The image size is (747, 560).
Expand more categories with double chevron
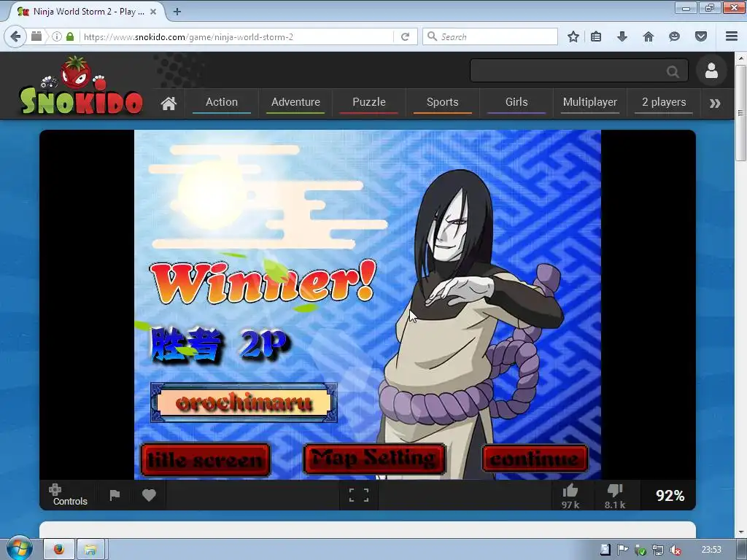(x=715, y=104)
